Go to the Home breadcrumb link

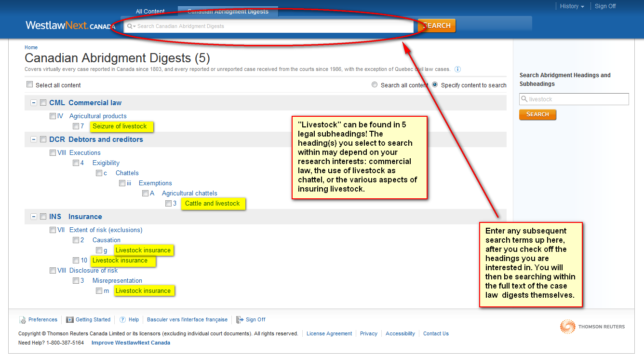[31, 47]
